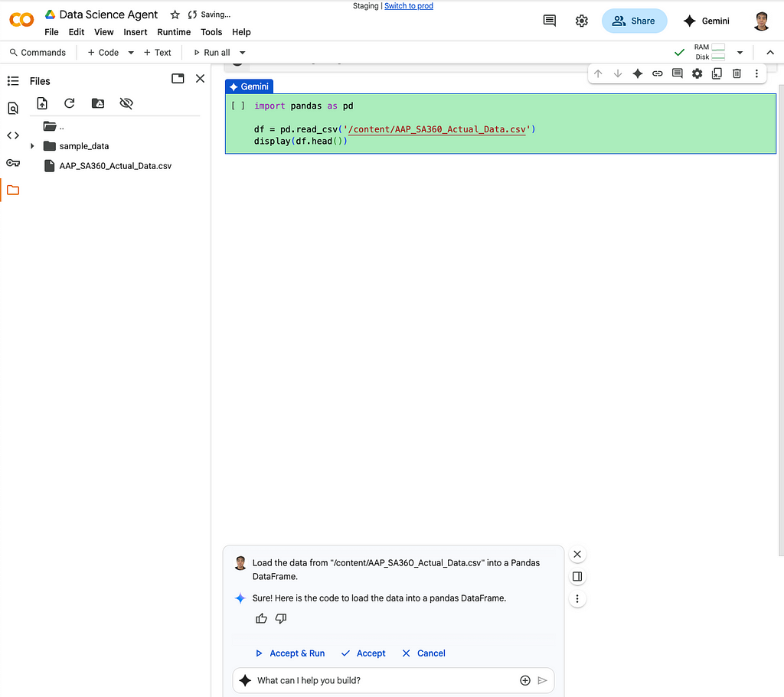784x697 pixels.
Task: Open the Tools menu
Action: tap(211, 32)
